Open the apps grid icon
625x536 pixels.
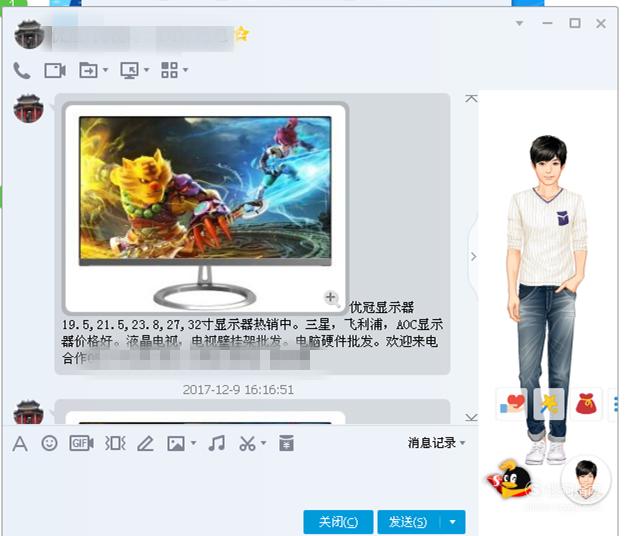click(x=169, y=70)
